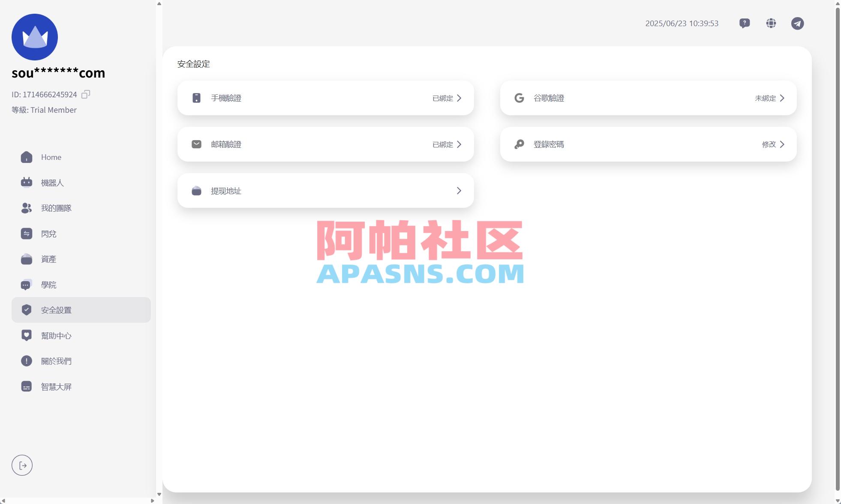Open 幫助中心 help center
This screenshot has height=504, width=841.
point(56,335)
